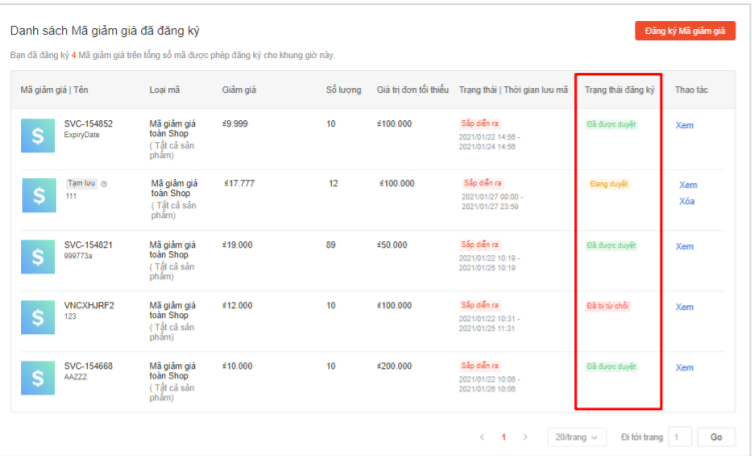View details of SVC-154668 via Xem

click(684, 367)
